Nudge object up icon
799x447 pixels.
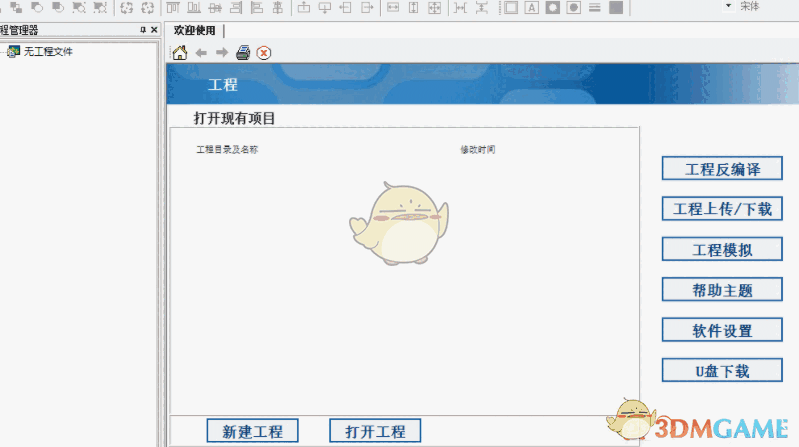(304, 8)
